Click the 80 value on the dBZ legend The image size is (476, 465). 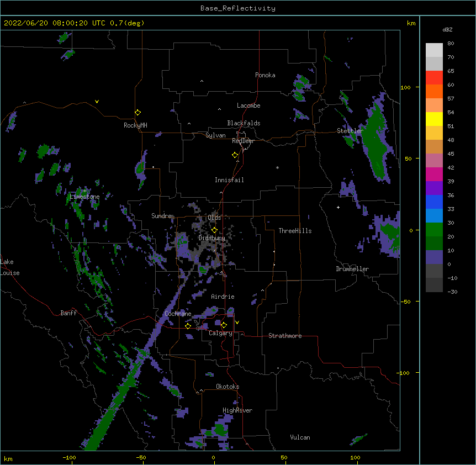pos(451,44)
